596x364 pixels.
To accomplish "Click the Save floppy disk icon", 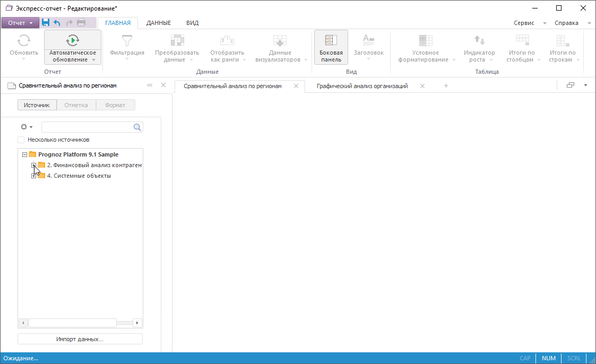I will tap(46, 22).
